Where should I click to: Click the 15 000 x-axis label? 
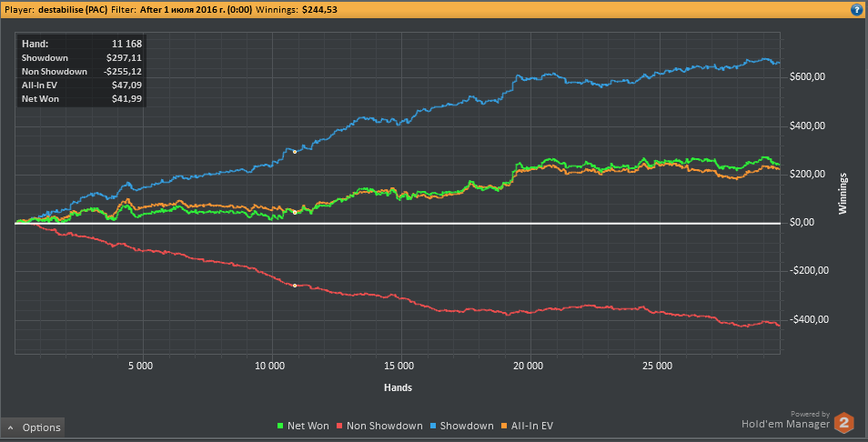pyautogui.click(x=400, y=366)
